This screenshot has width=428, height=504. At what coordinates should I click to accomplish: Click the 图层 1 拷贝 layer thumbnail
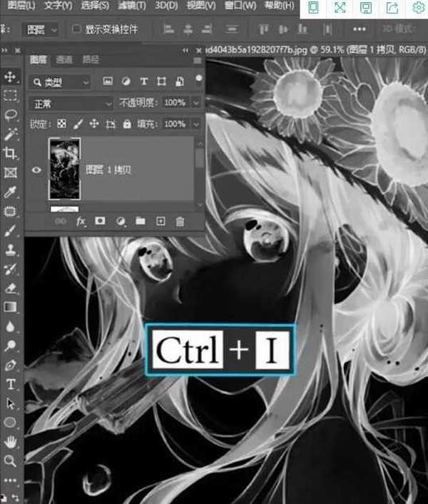[x=64, y=168]
